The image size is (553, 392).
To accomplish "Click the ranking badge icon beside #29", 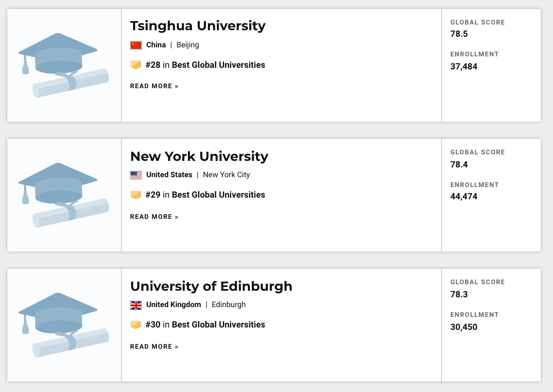I will (x=136, y=195).
